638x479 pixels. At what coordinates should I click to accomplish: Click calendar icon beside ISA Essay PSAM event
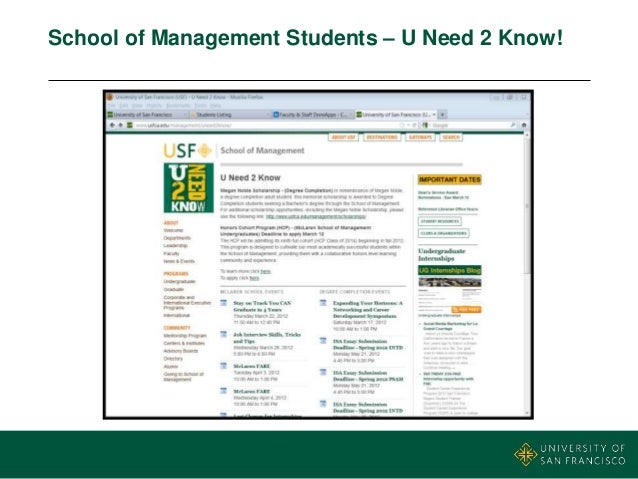(323, 372)
